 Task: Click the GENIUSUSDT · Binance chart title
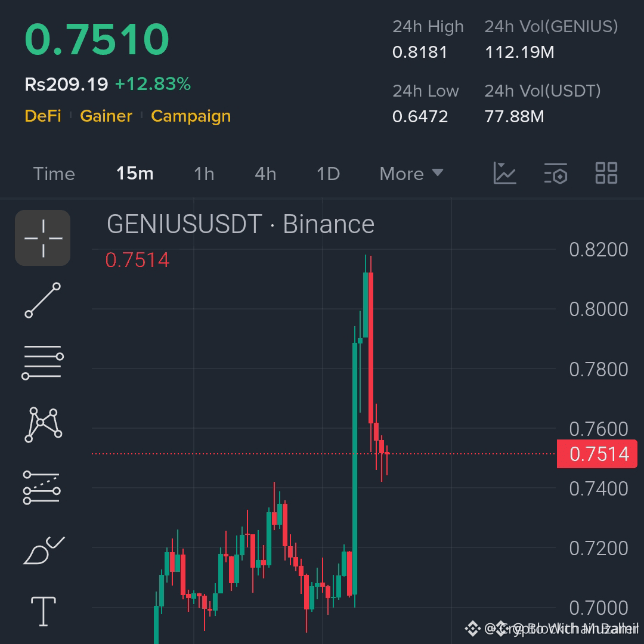click(x=240, y=224)
